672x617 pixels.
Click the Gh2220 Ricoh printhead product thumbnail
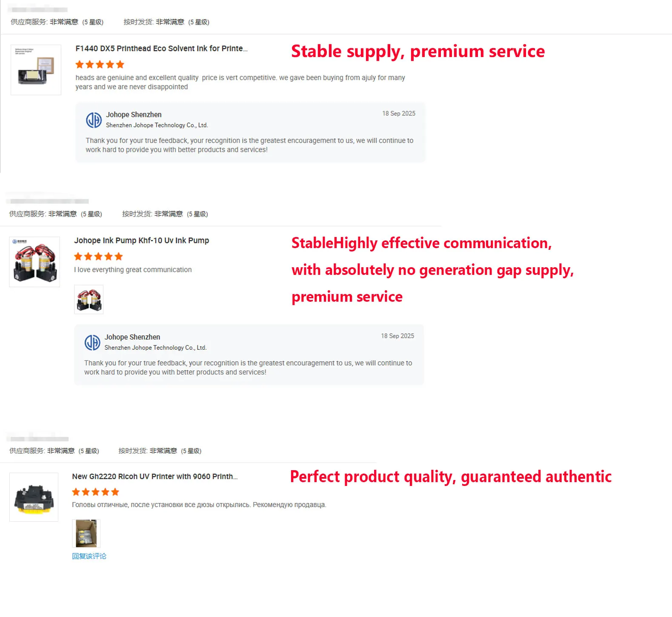pyautogui.click(x=34, y=497)
